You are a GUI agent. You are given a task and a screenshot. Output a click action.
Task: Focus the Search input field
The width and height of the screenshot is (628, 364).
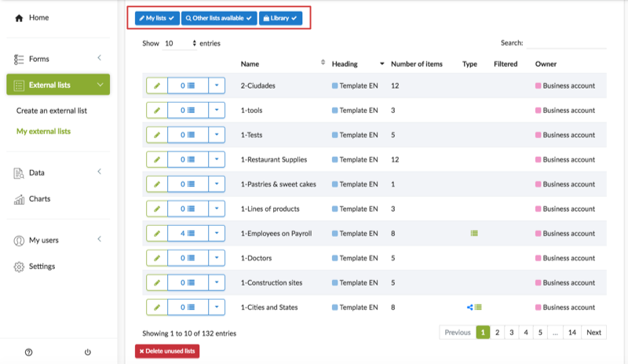point(566,43)
